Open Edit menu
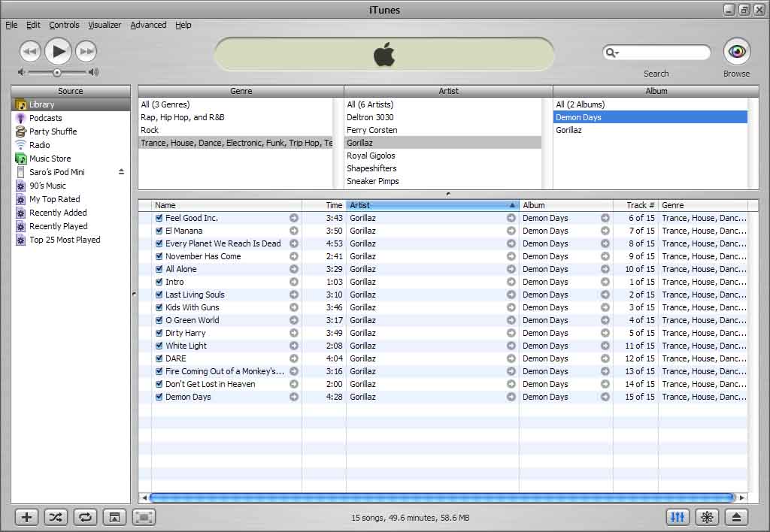 click(33, 25)
